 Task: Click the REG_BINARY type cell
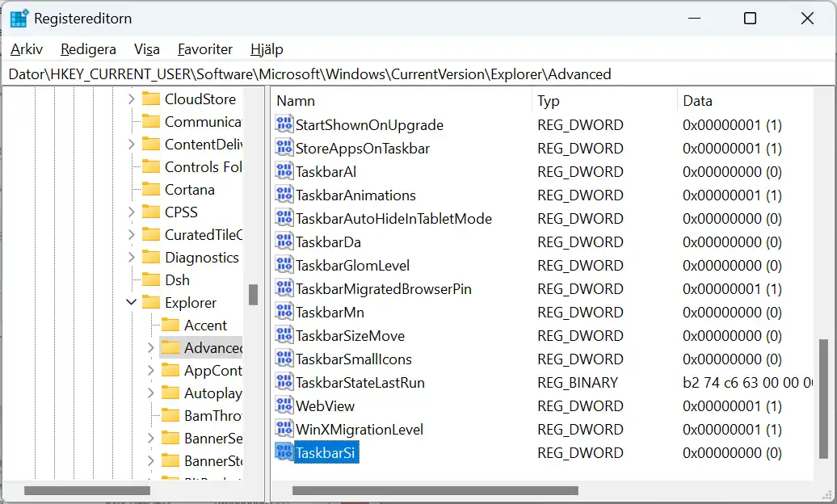pos(578,383)
